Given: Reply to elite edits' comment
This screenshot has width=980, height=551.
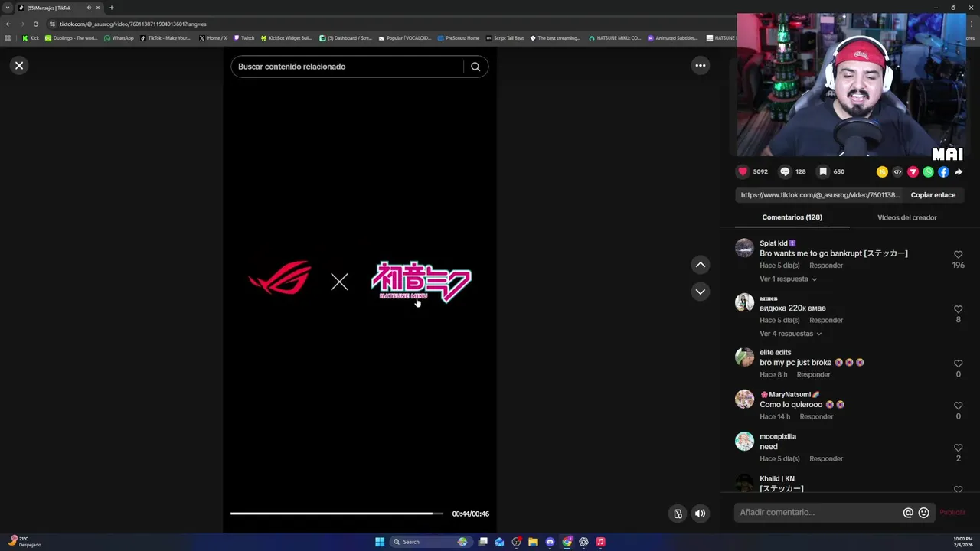Looking at the screenshot, I should tap(813, 375).
